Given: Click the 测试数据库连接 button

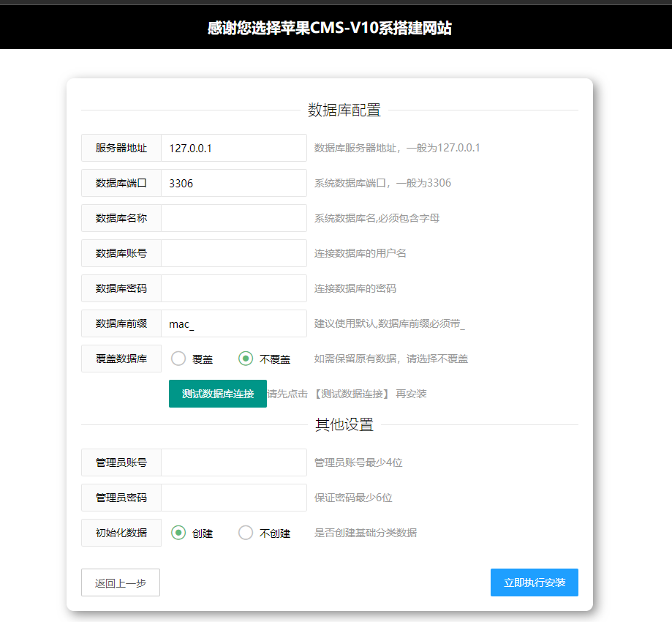Looking at the screenshot, I should (x=217, y=393).
